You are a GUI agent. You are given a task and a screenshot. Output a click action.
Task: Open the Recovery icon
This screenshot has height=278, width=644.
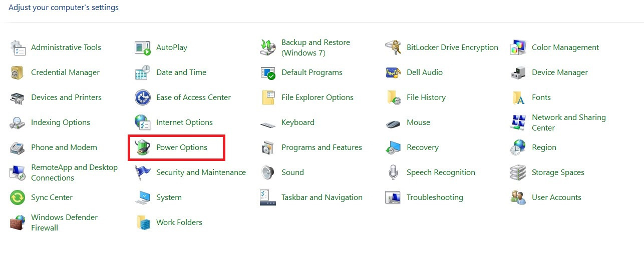[x=393, y=147]
